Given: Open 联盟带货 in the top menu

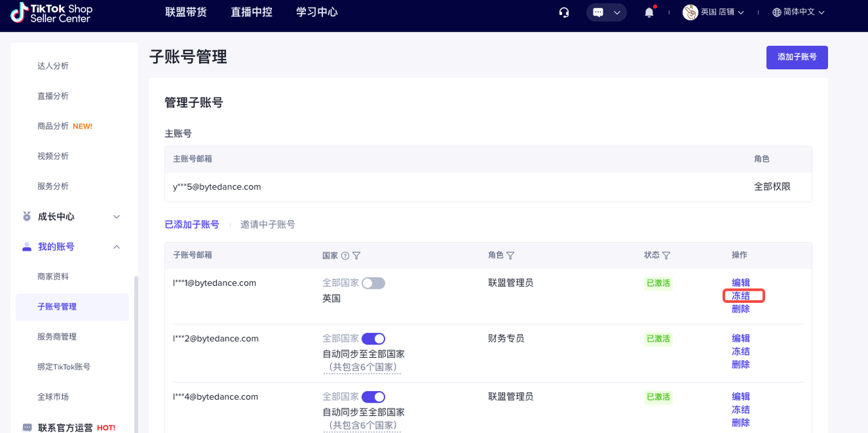Looking at the screenshot, I should (186, 12).
